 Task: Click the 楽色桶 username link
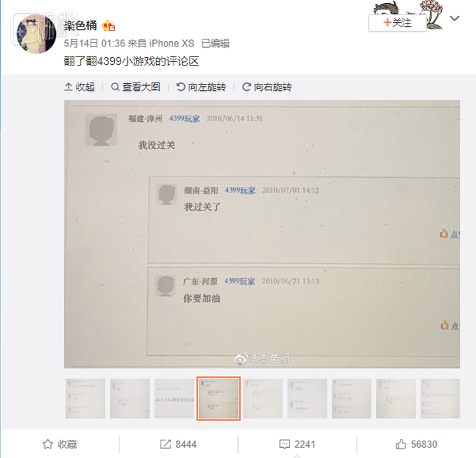point(81,25)
